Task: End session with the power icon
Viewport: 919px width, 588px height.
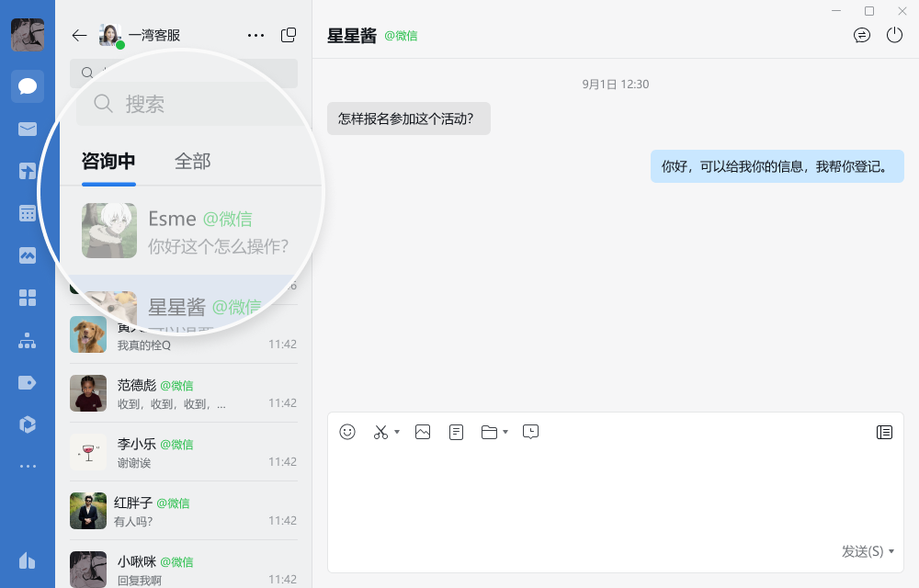Action: tap(894, 35)
